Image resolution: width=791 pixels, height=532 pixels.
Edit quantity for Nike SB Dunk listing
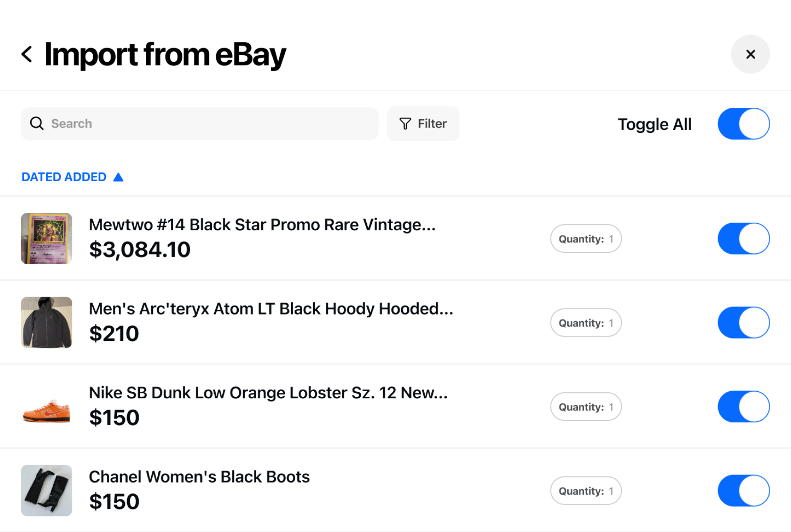coord(586,407)
